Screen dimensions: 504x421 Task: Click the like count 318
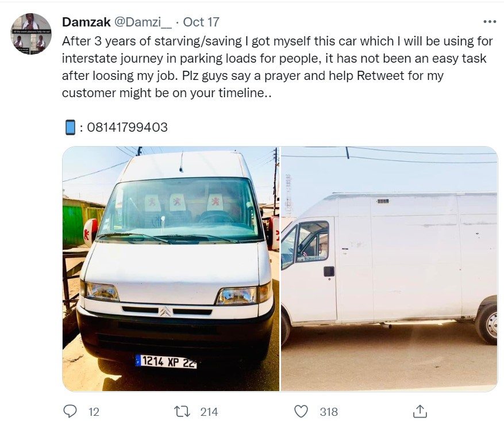[x=329, y=412]
